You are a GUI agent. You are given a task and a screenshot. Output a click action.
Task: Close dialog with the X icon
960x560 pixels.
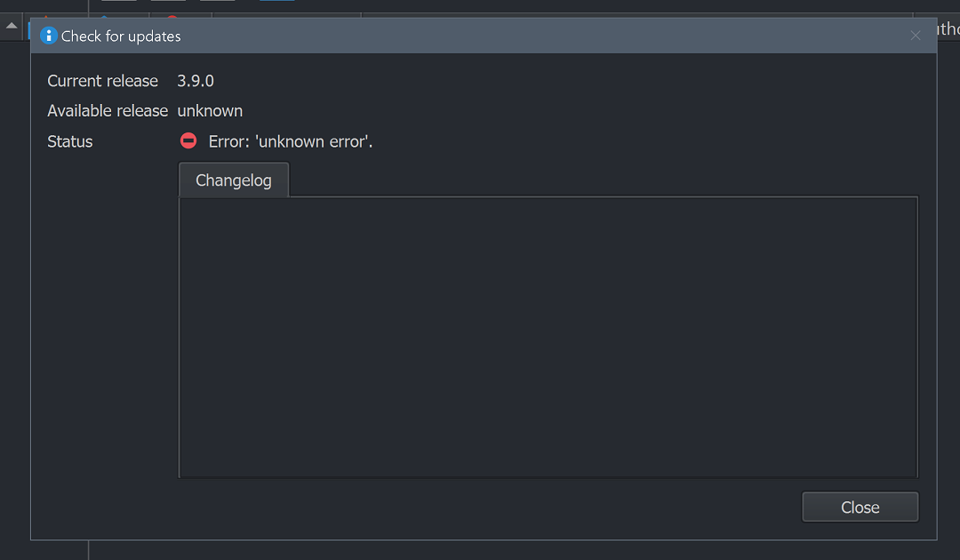(916, 36)
